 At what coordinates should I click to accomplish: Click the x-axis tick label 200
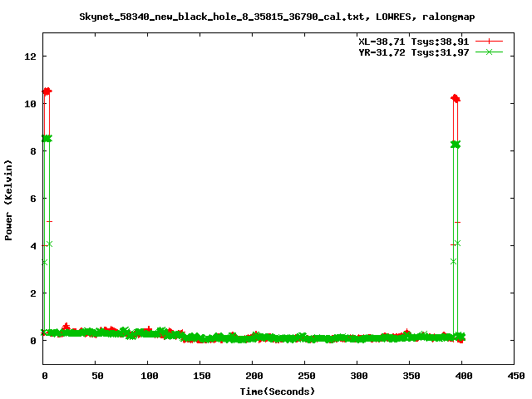click(x=253, y=376)
